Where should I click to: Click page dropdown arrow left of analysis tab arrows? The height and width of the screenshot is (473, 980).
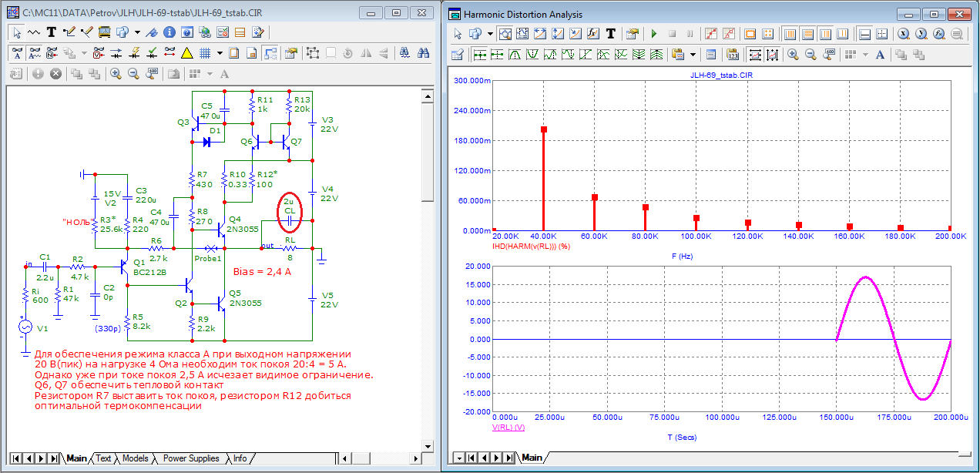(x=460, y=458)
